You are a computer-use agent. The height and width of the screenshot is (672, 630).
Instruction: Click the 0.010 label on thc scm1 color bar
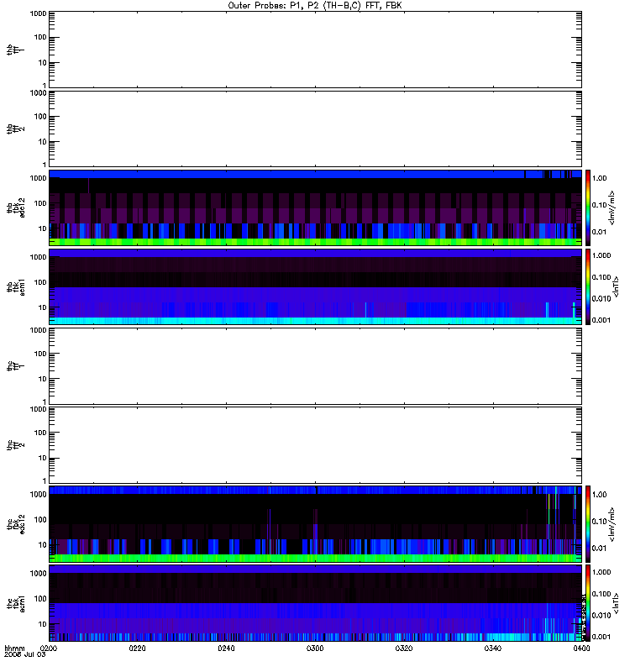point(601,616)
